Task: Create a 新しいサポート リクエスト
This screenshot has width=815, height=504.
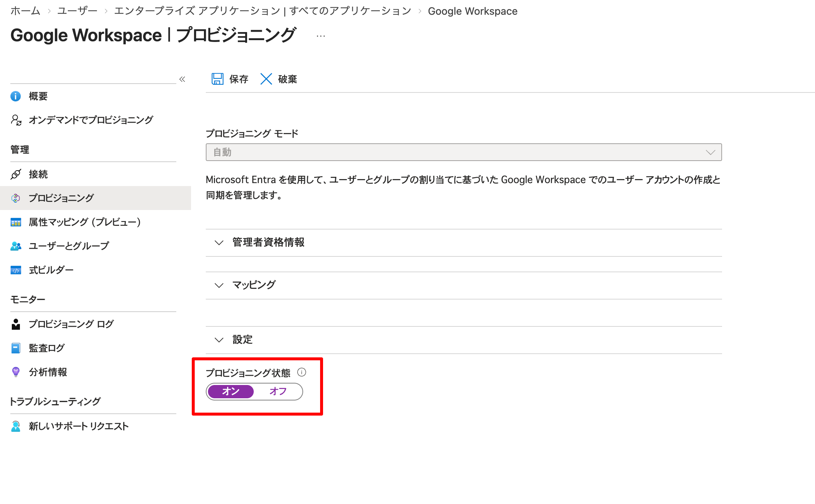Action: tap(78, 426)
